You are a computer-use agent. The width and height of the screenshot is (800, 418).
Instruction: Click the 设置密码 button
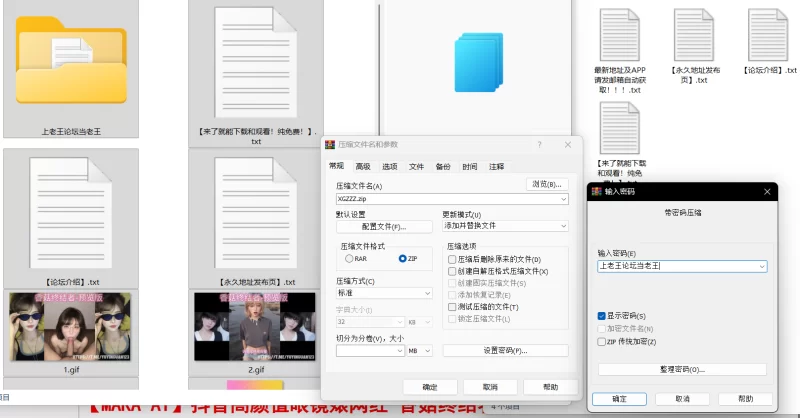point(505,351)
